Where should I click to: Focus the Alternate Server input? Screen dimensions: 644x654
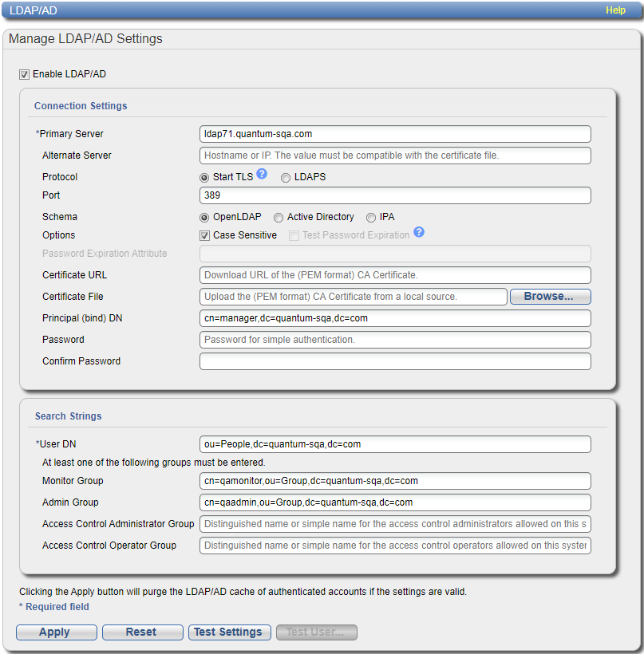click(395, 156)
